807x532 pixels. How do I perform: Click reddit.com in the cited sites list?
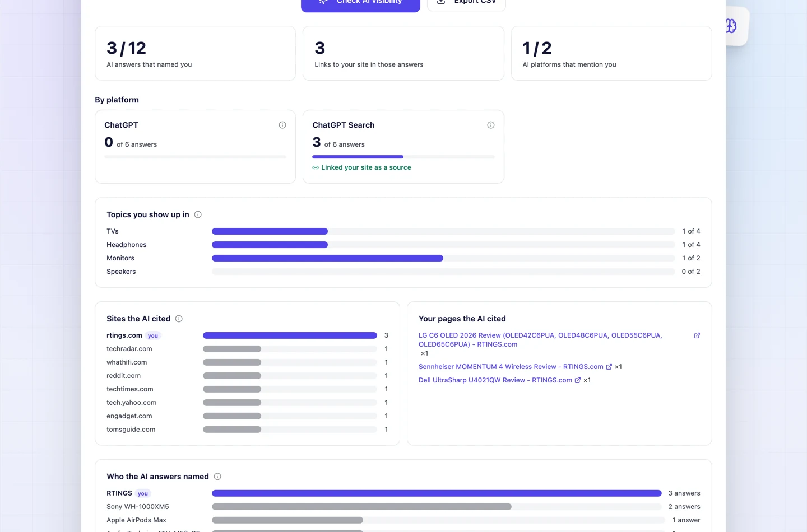click(x=124, y=376)
